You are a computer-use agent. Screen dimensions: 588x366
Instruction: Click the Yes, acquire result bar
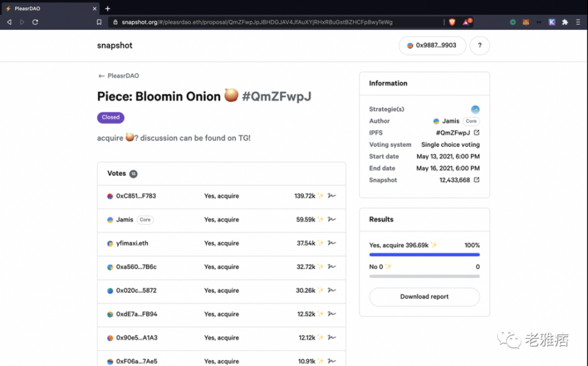(425, 255)
